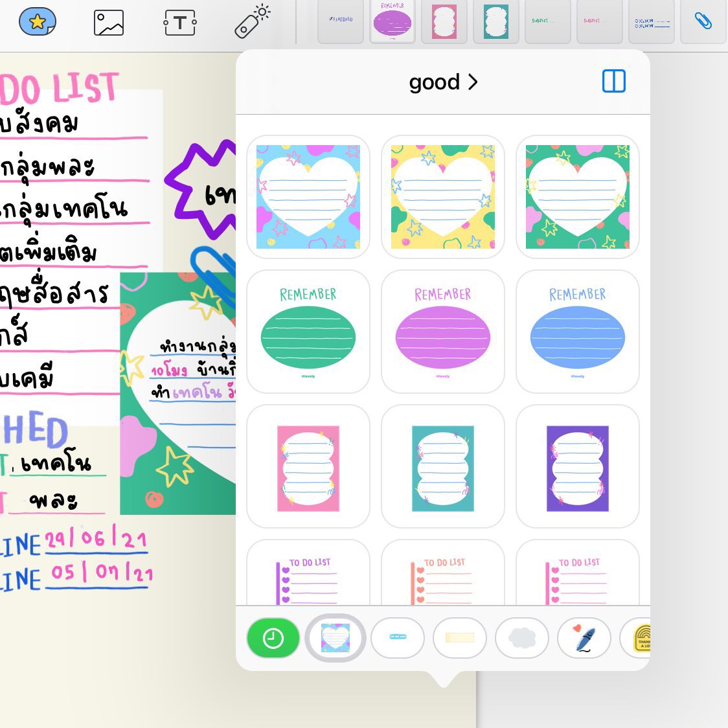728x728 pixels.
Task: Select the purple starburst sticker on the page
Action: coord(201,189)
